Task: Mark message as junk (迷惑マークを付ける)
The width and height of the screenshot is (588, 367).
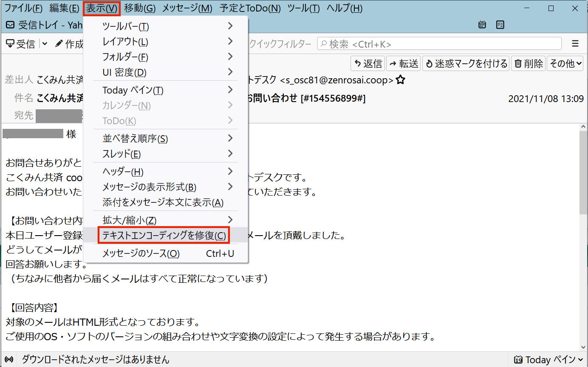Action: tap(466, 64)
